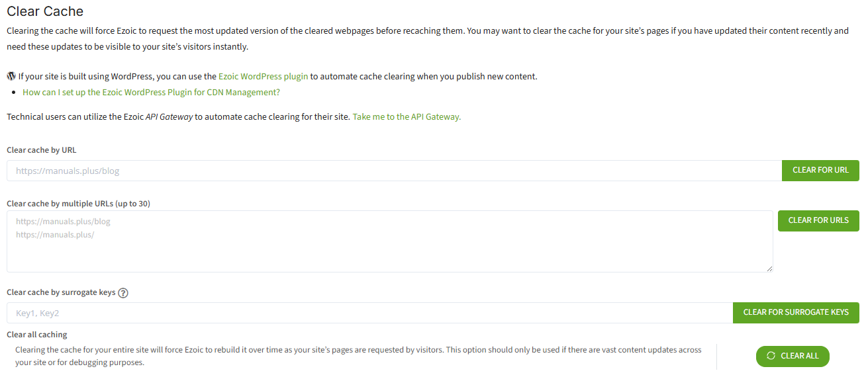Focus the Clear cache by URL input
Image resolution: width=868 pixels, height=377 pixels.
click(394, 171)
